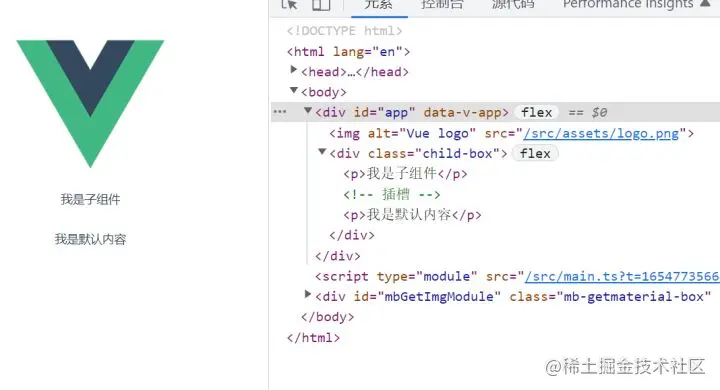Select the <!DOCTYPE html> line
Image resolution: width=720 pixels, height=390 pixels.
tap(344, 31)
